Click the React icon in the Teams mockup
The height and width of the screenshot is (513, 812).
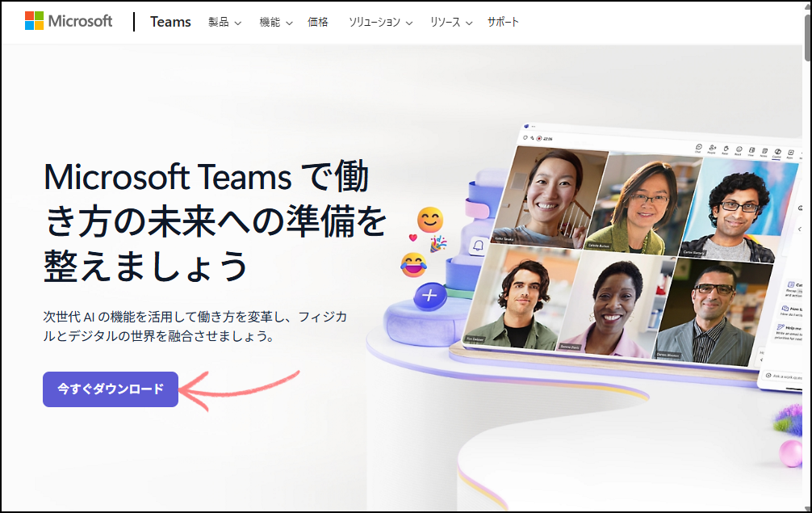coord(739,151)
